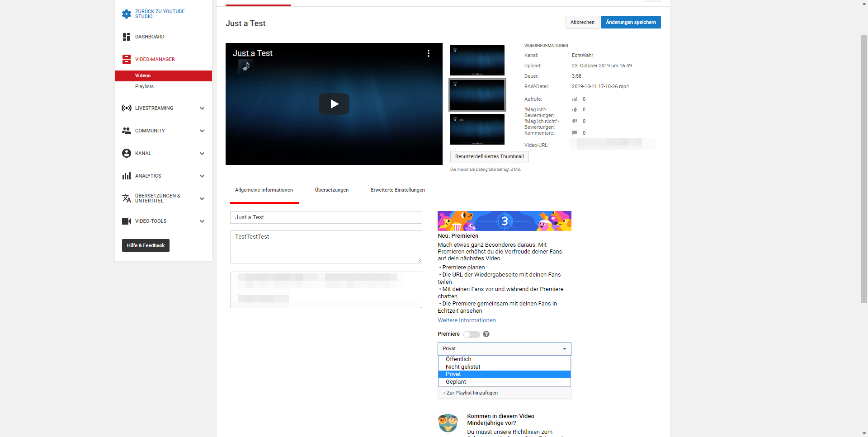Select Geplant in the privacy list
The height and width of the screenshot is (437, 868).
click(x=456, y=382)
